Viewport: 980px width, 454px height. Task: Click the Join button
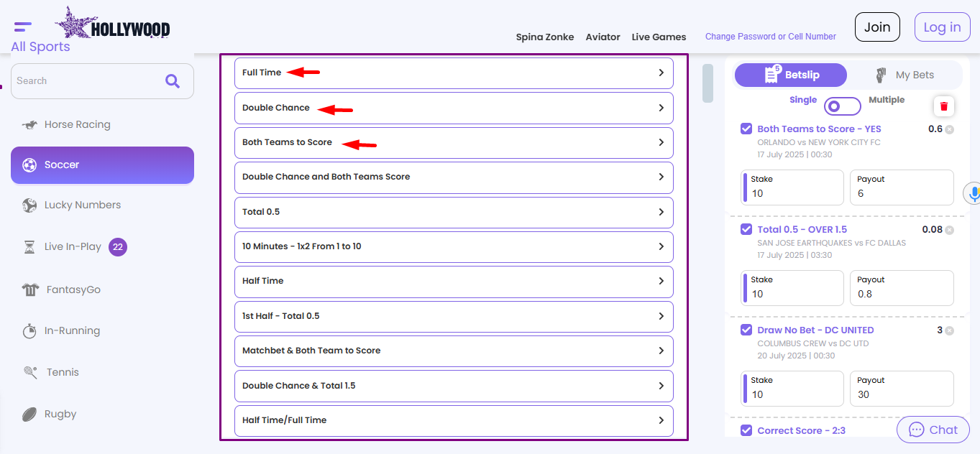point(876,27)
